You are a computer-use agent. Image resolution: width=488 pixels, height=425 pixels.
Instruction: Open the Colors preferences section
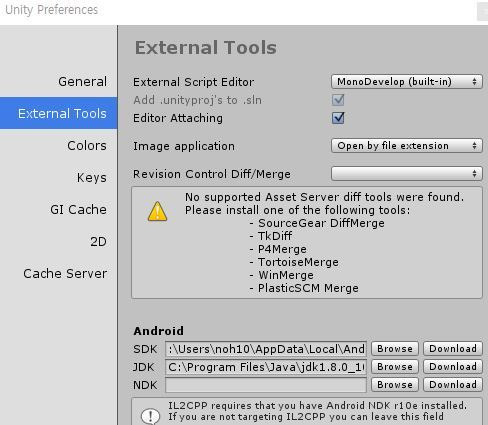click(x=87, y=145)
